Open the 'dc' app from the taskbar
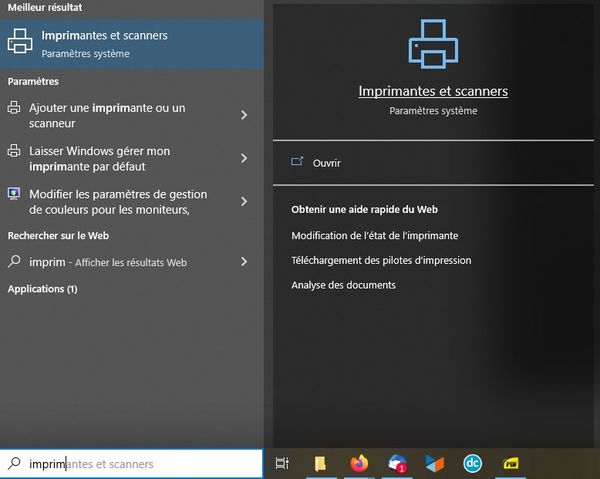This screenshot has height=479, width=600. (473, 463)
